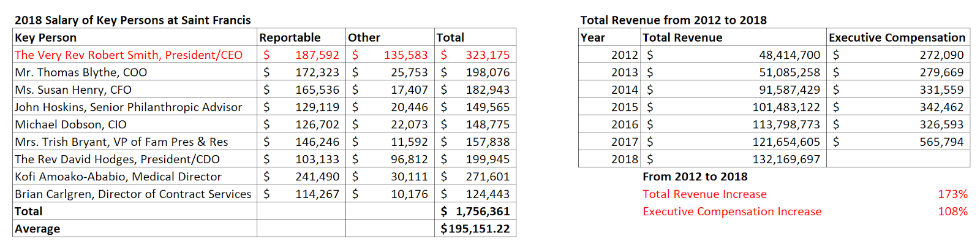
Task: Select cell 'Kofi Amoako-Ababio, Medical Director'
Action: coord(135,177)
